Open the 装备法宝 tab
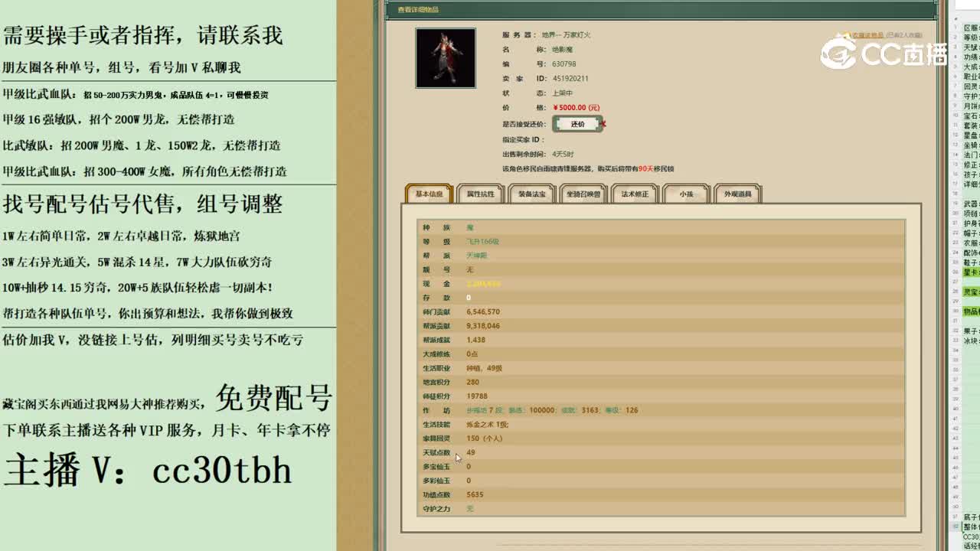 tap(532, 194)
